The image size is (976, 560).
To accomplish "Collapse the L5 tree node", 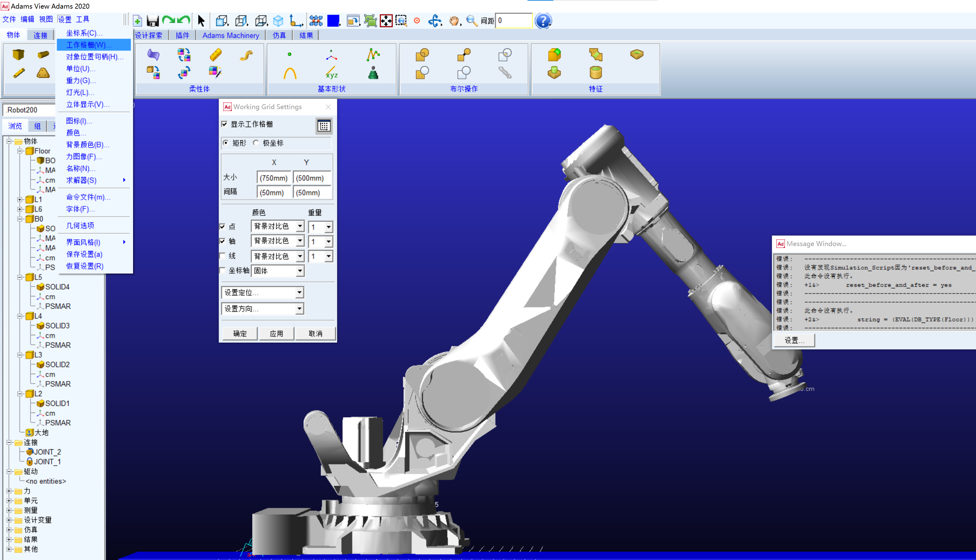I will coord(20,277).
